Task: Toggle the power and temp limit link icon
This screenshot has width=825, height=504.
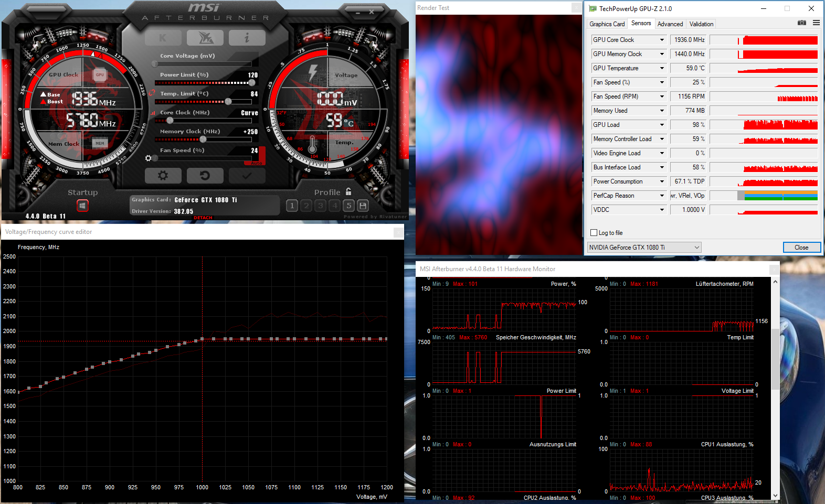Action: (152, 93)
